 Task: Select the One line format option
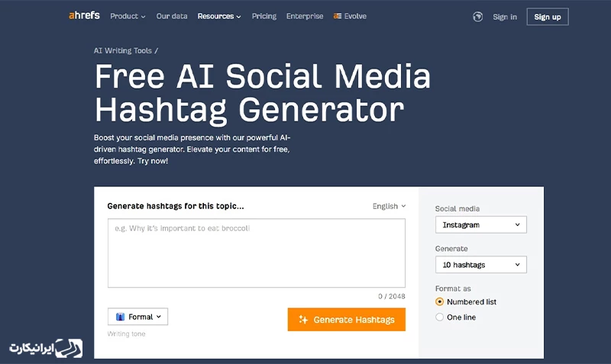(x=439, y=317)
